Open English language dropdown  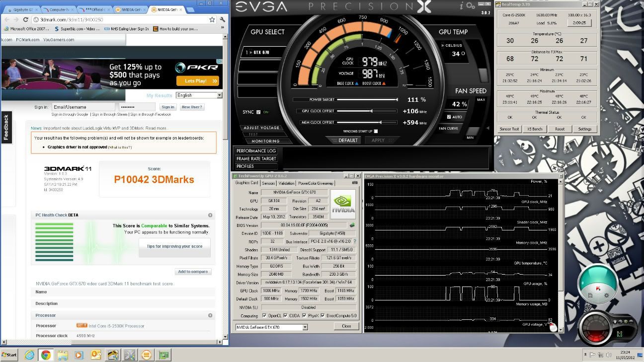[199, 95]
